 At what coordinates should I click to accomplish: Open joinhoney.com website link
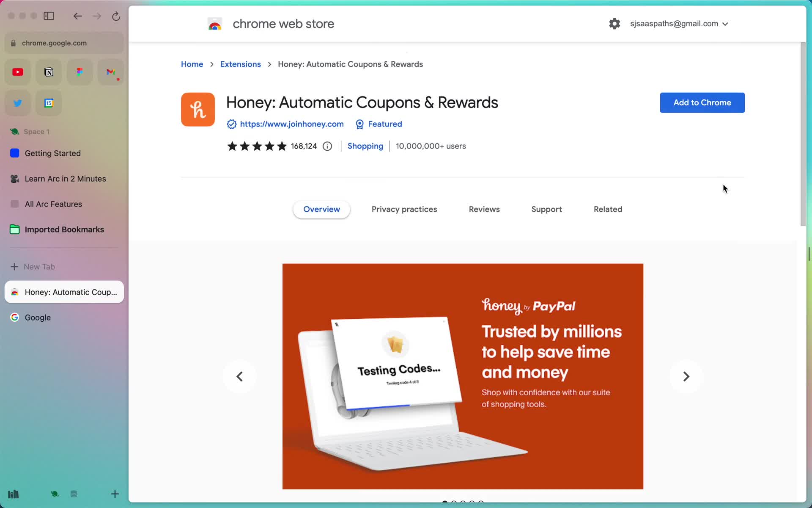[292, 124]
